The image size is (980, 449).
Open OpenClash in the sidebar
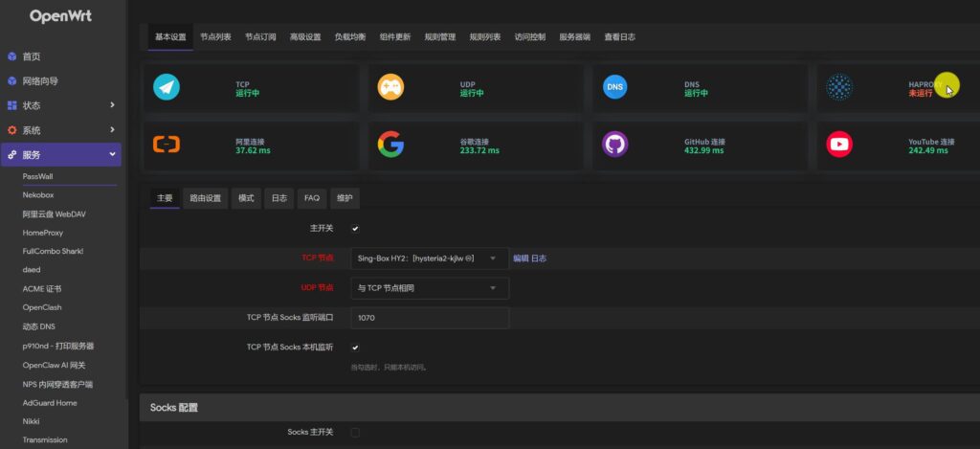pos(42,307)
